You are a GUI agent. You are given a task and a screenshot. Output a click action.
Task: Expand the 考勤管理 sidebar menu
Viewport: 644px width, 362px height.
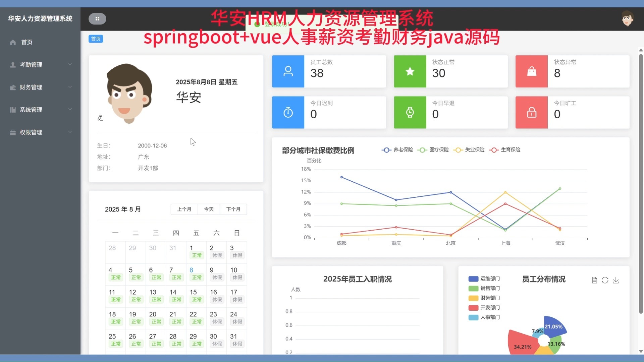click(x=40, y=65)
